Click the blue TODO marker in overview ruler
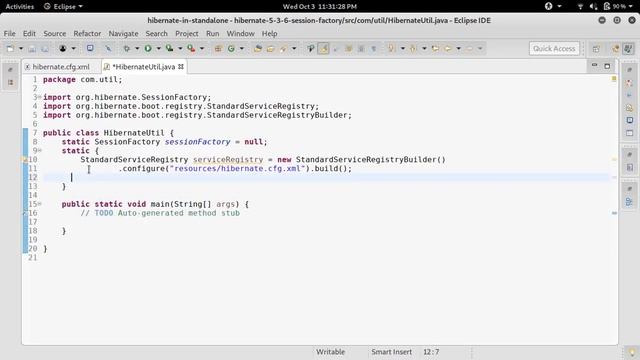Image resolution: width=640 pixels, height=360 pixels. (614, 213)
